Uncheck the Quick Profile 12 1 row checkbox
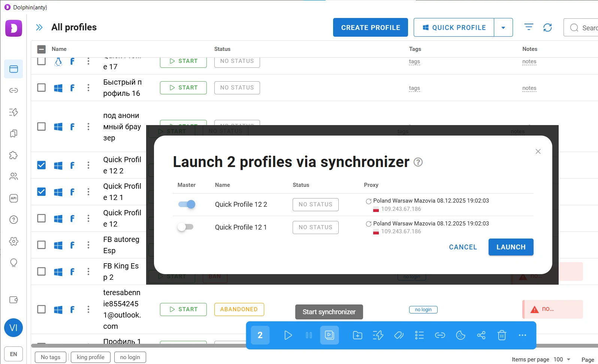The height and width of the screenshot is (364, 598). [x=42, y=192]
